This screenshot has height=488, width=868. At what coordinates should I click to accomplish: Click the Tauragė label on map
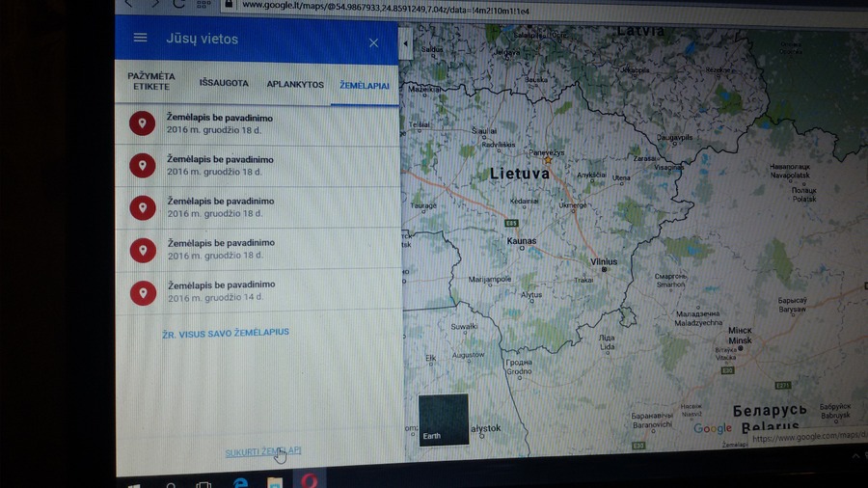pos(423,205)
